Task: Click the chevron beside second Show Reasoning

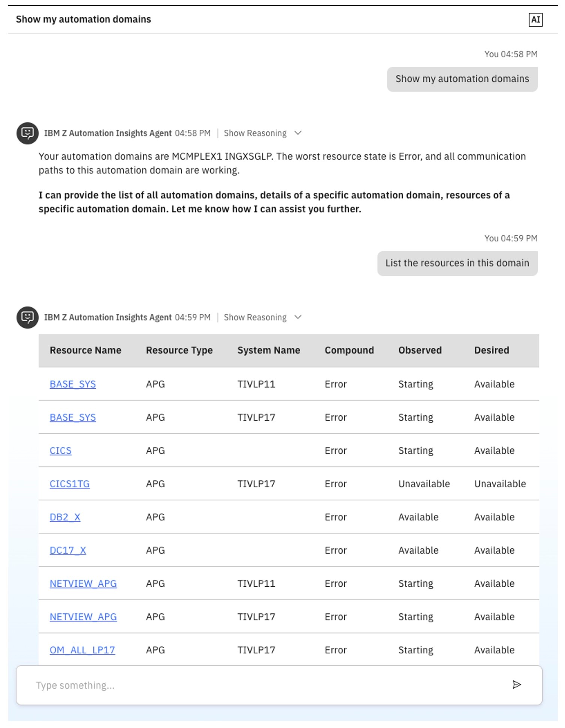Action: coord(298,317)
